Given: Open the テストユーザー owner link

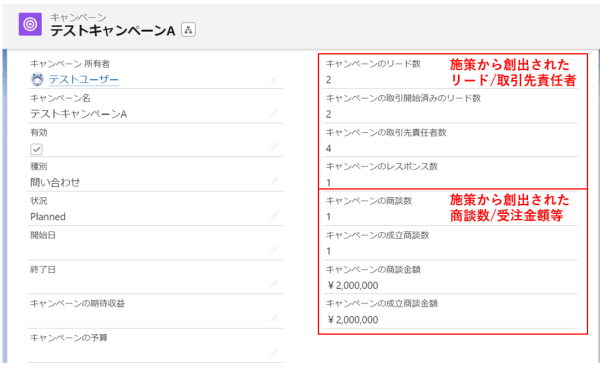Looking at the screenshot, I should click(84, 79).
